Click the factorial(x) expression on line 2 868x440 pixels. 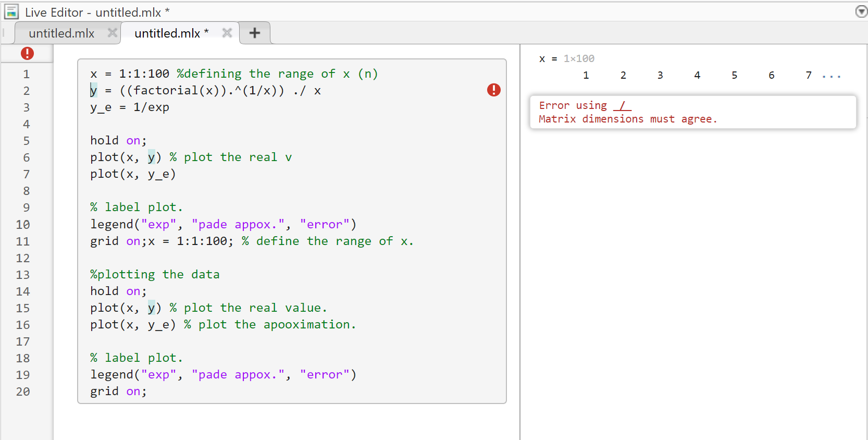177,91
